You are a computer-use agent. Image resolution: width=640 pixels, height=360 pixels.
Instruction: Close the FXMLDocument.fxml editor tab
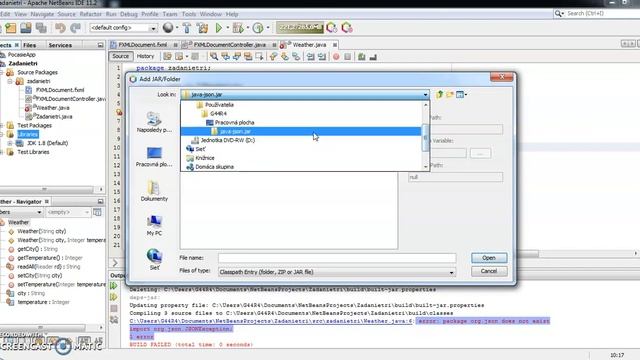point(176,45)
